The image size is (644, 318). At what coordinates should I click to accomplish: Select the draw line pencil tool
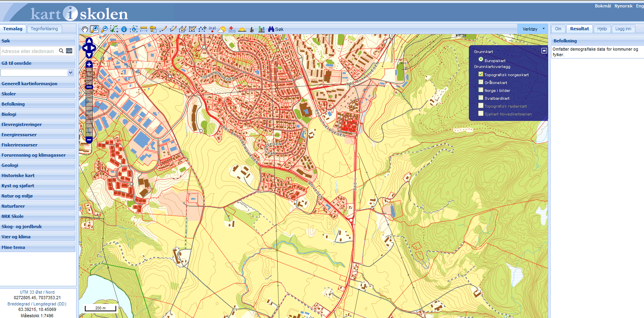173,29
